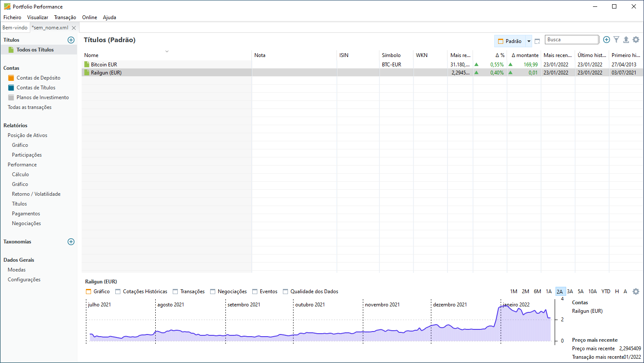Open the Visualizar menu

pyautogui.click(x=38, y=17)
